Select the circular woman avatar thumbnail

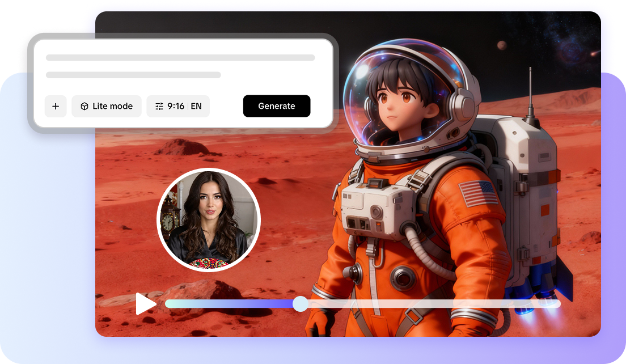click(x=208, y=219)
